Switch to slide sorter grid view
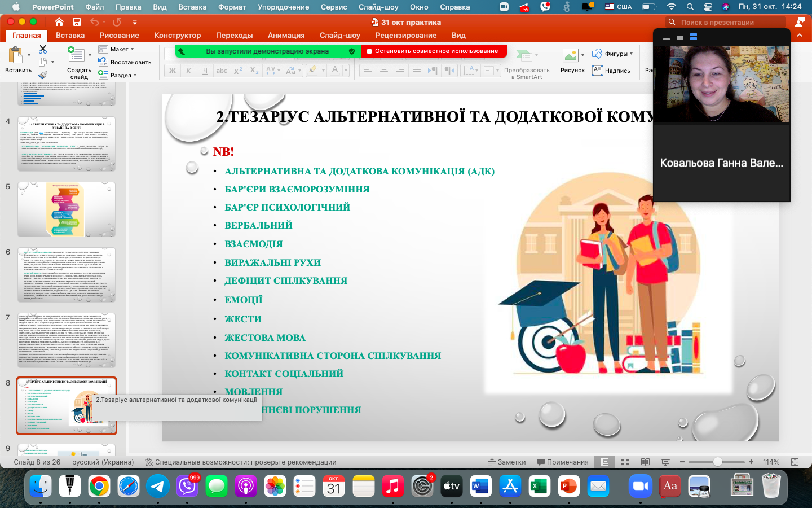812x508 pixels. tap(625, 462)
